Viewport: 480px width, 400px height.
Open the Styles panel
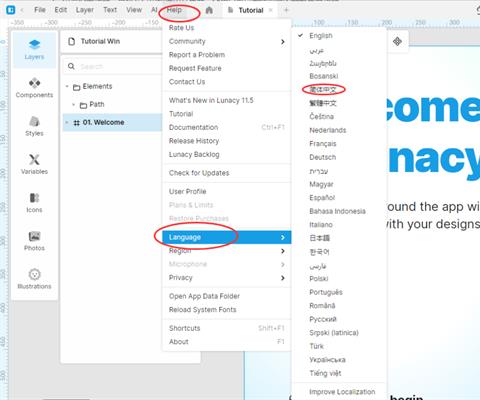tap(34, 126)
